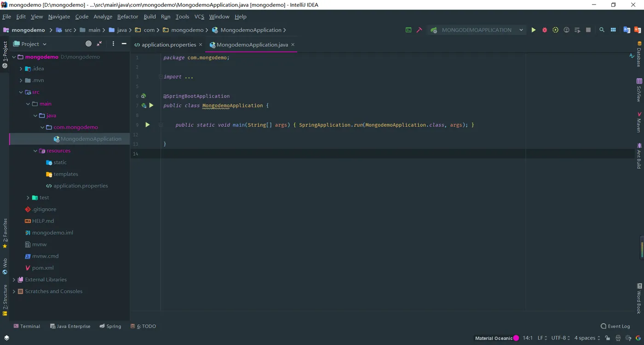Click run gutter icon beside class declaration

pyautogui.click(x=151, y=105)
